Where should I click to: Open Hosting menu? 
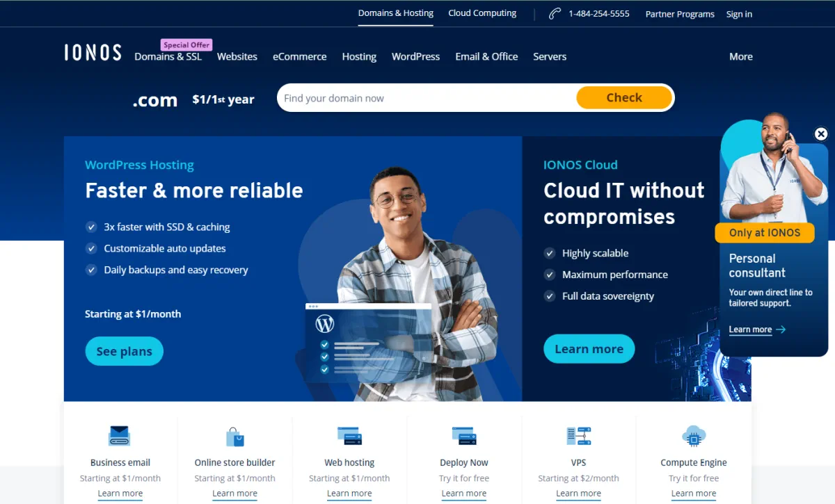click(359, 57)
